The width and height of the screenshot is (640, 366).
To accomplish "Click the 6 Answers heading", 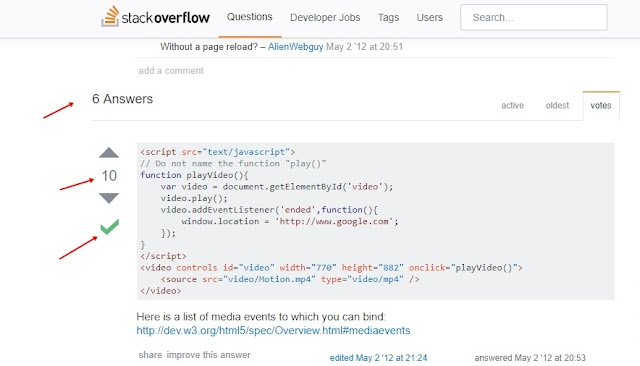I will pyautogui.click(x=122, y=99).
